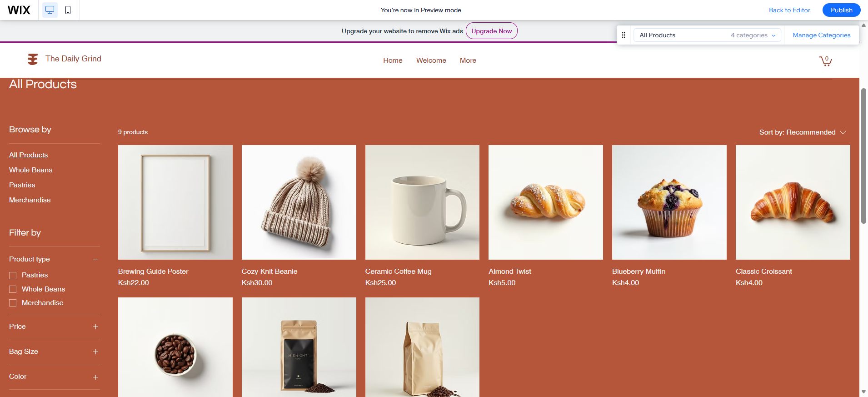The height and width of the screenshot is (397, 868).
Task: Click the Upgrade Now button
Action: click(491, 31)
